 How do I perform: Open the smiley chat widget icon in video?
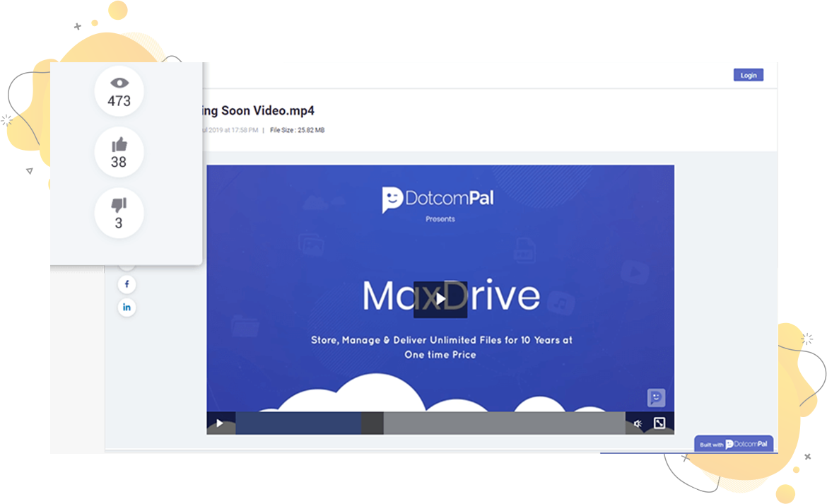click(x=656, y=398)
